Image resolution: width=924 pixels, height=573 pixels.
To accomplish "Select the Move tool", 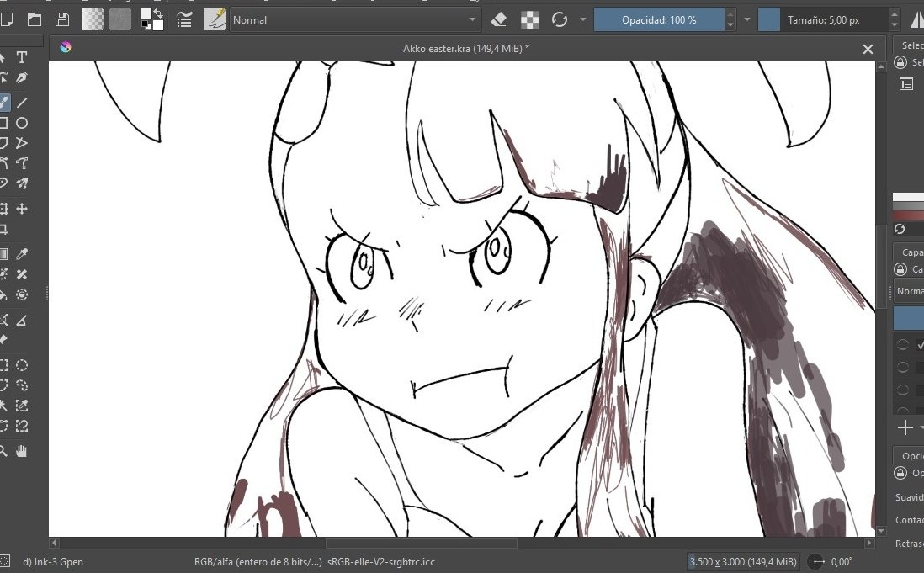I will tap(22, 209).
